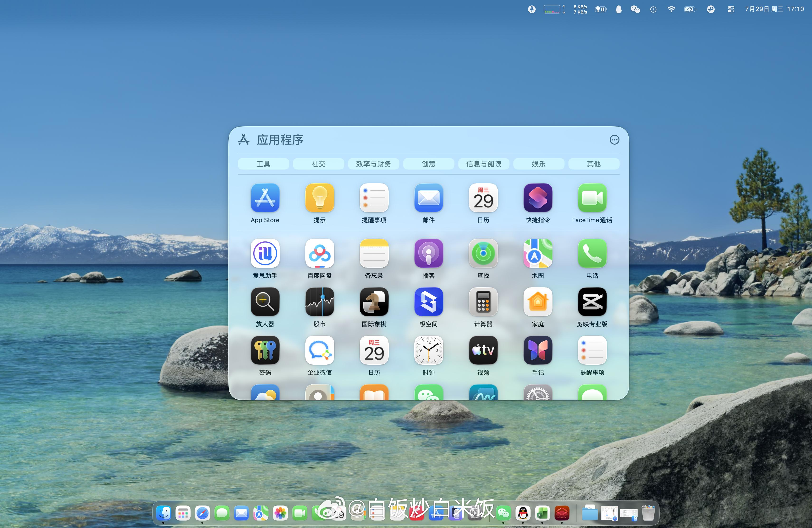Open 剪映专业版 app
Viewport: 812px width, 528px height.
click(x=592, y=302)
